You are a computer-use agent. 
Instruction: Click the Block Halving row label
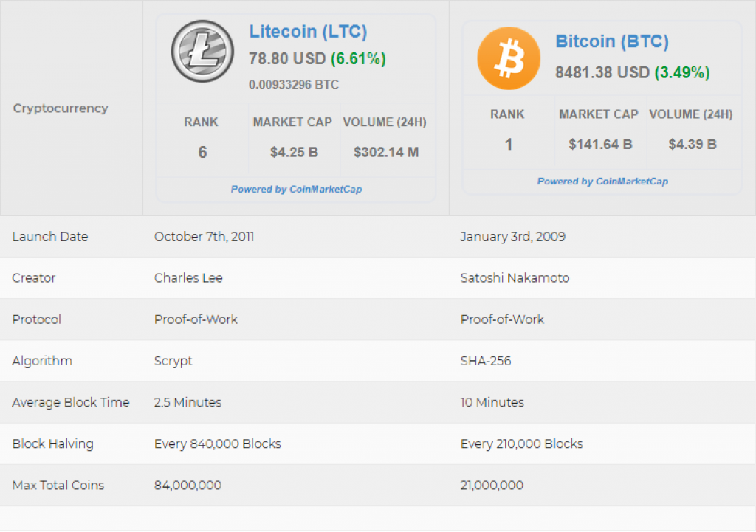point(53,443)
